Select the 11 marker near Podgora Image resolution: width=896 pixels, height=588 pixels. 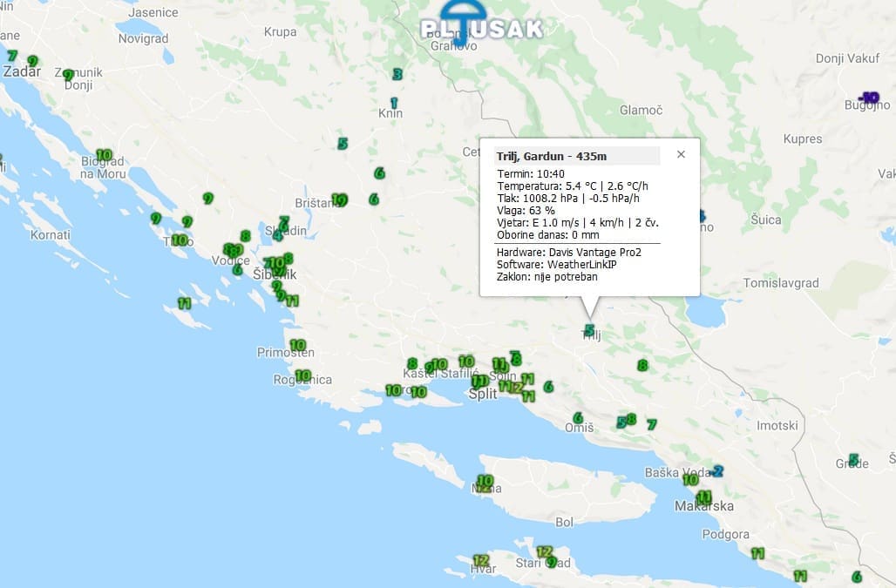[x=757, y=553]
